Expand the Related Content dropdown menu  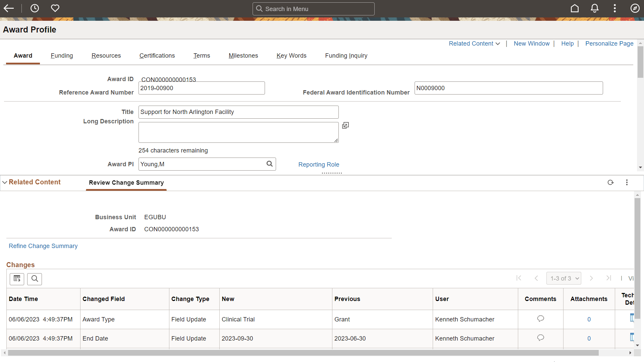point(474,43)
